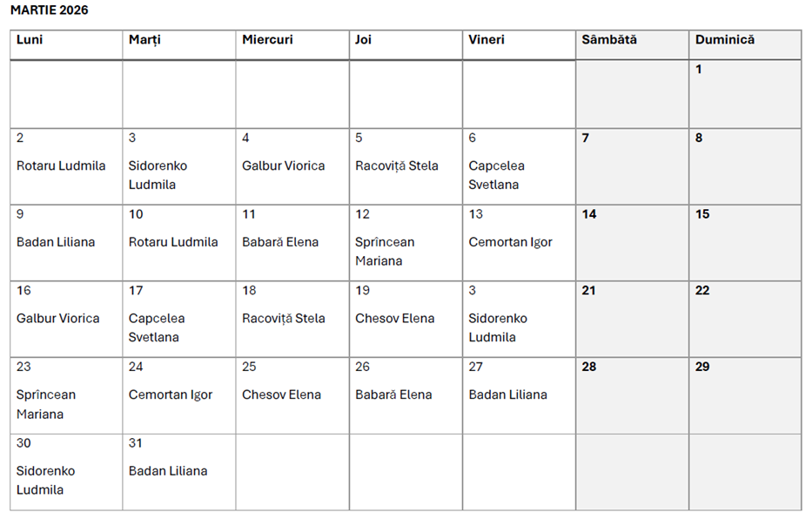Select Chesov Elena on day 19

click(394, 319)
